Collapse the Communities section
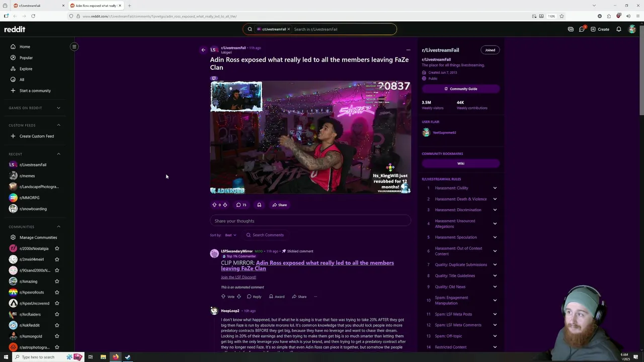This screenshot has width=644, height=362. point(58,227)
